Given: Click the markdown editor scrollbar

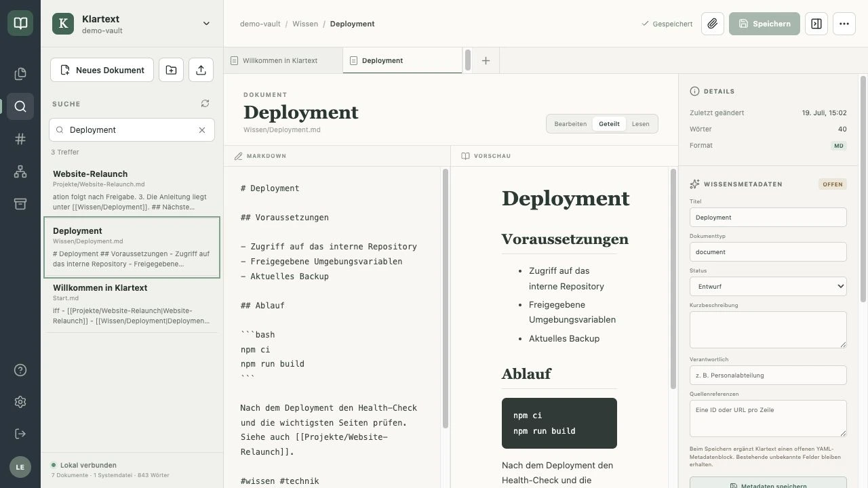Looking at the screenshot, I should pyautogui.click(x=446, y=298).
